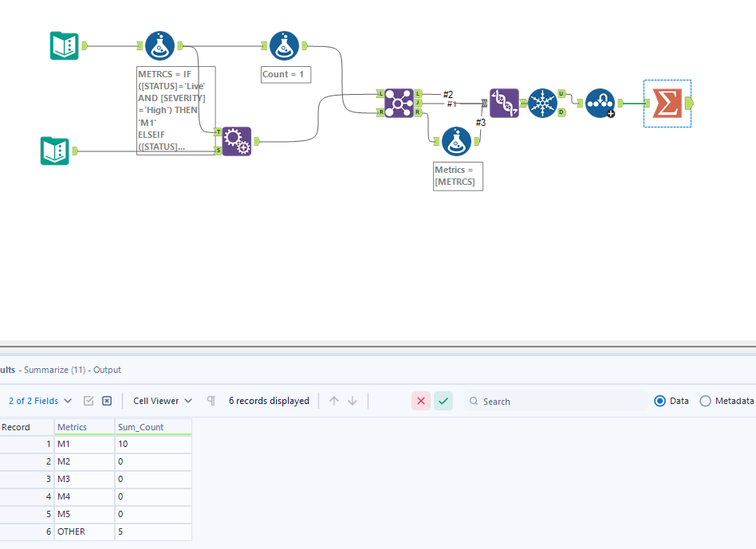This screenshot has height=549, width=756.
Task: Select the Data radio button
Action: click(x=660, y=401)
